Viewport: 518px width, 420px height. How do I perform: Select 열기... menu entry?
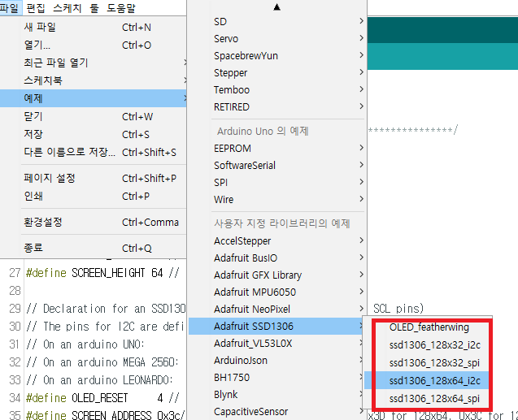point(94,45)
